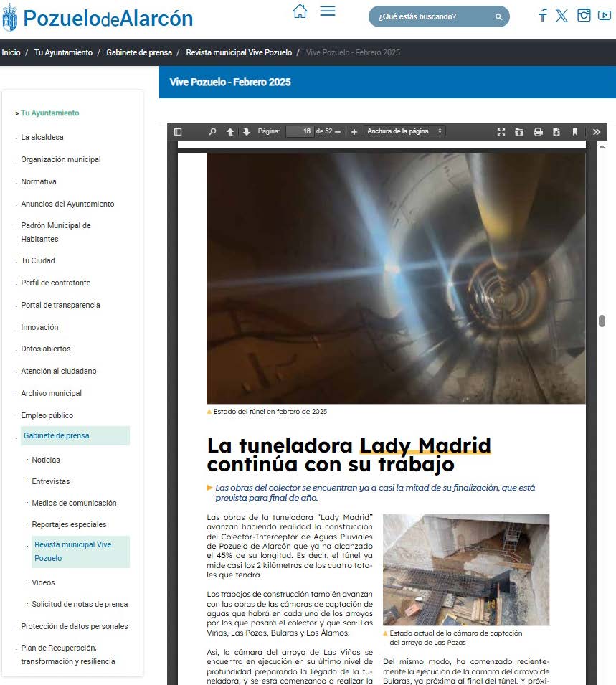The width and height of the screenshot is (616, 685).
Task: Open 'Gabinete de prensa' breadcrumb link
Action: point(139,52)
